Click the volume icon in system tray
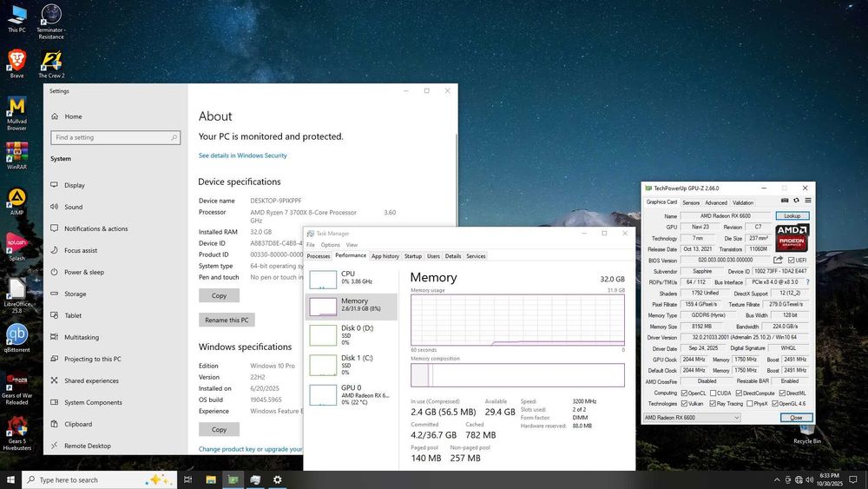The width and height of the screenshot is (868, 489). (809, 479)
